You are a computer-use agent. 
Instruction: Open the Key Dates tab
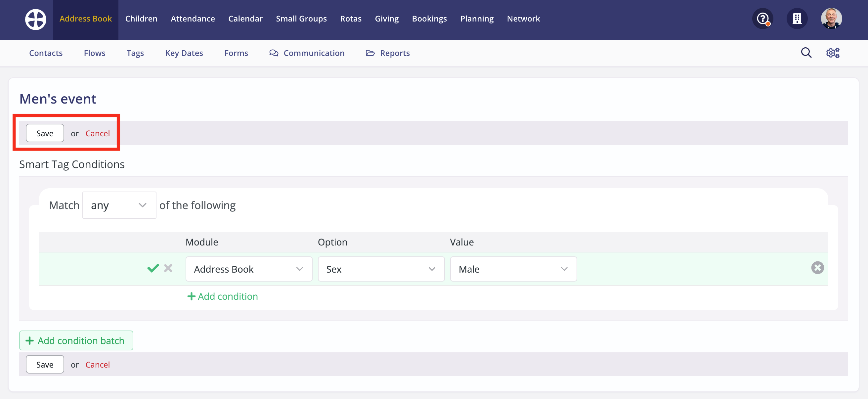pyautogui.click(x=184, y=53)
